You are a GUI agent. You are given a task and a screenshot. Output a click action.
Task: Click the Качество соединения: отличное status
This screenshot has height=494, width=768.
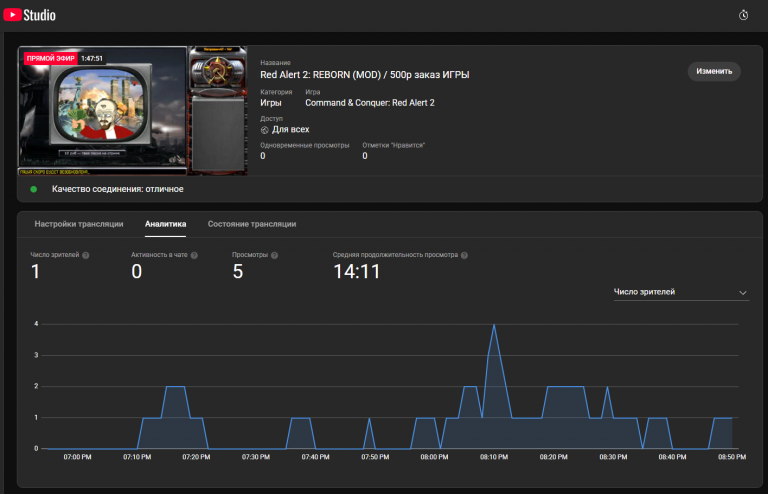pos(118,189)
